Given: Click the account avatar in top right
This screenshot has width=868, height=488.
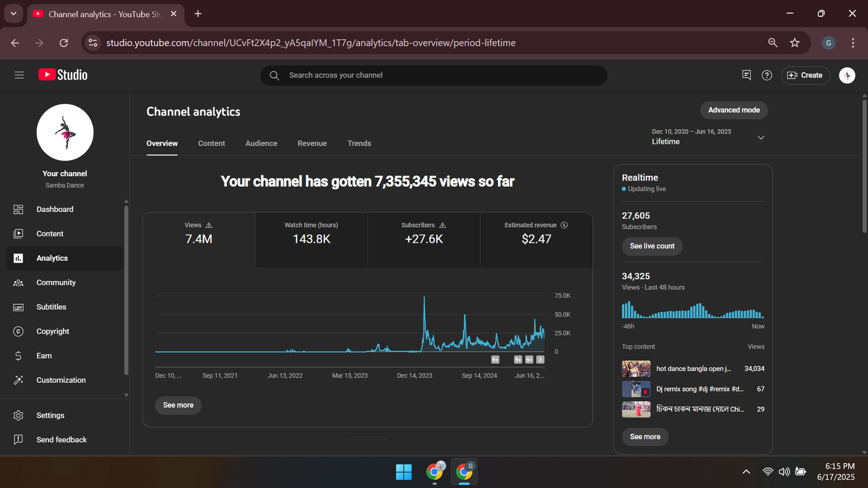Looking at the screenshot, I should pos(847,75).
